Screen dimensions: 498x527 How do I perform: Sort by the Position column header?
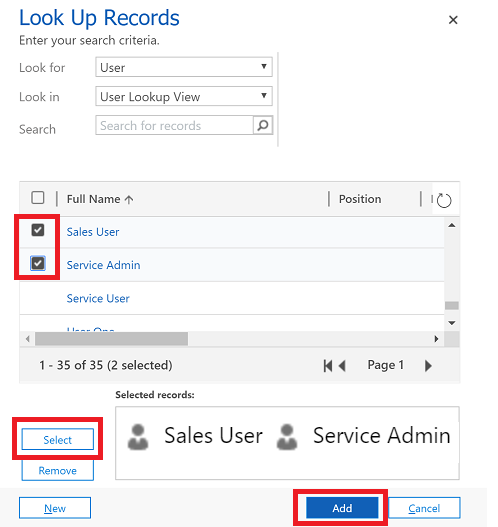(360, 199)
